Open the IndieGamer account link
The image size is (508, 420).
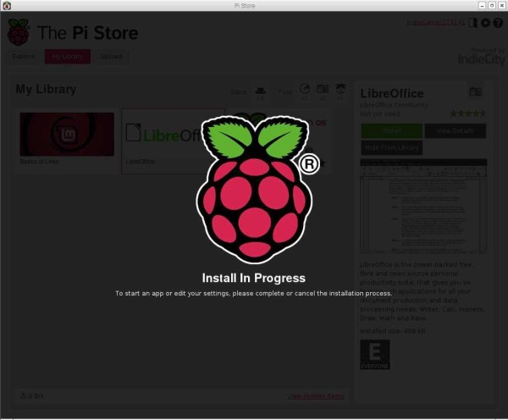pyautogui.click(x=436, y=22)
